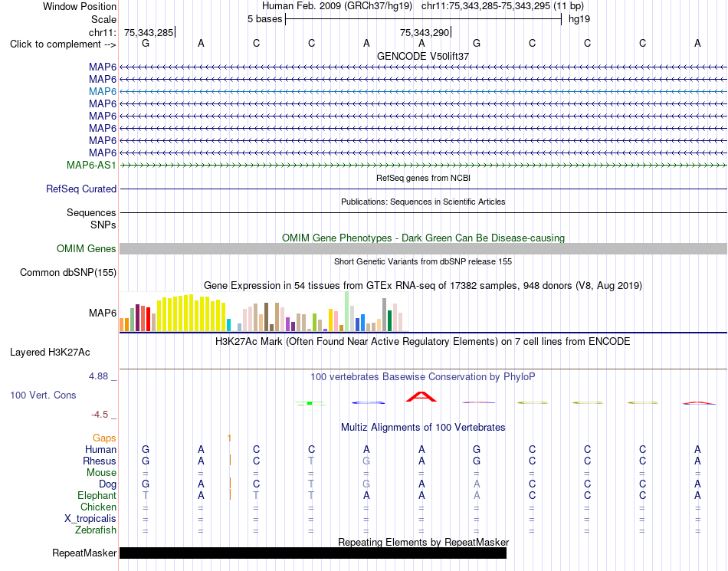Click the dark green GTEx expression bar

389,321
